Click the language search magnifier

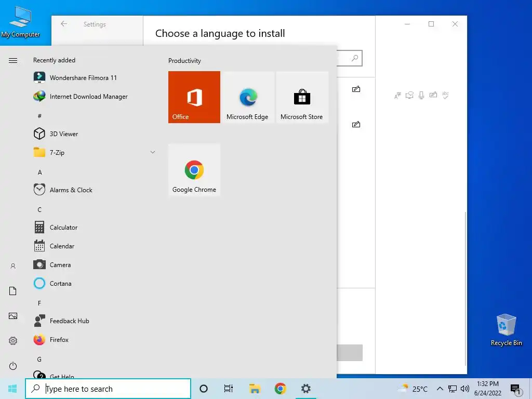pos(355,58)
